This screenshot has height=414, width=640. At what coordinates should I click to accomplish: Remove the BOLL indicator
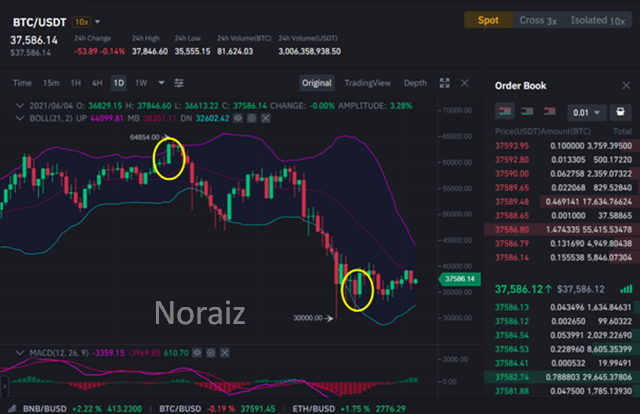tap(266, 118)
